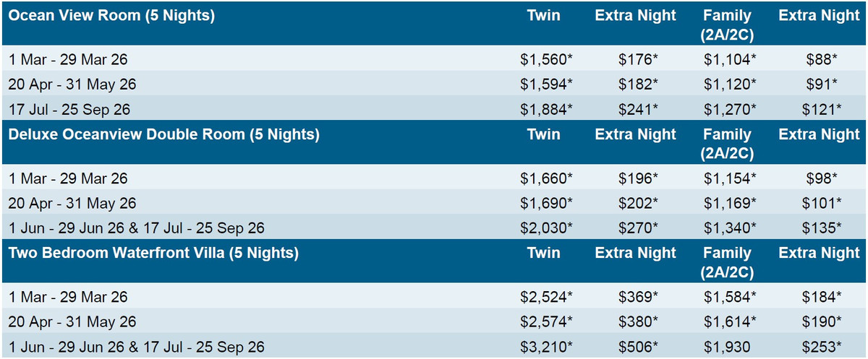Screen dimensions: 868x359
Task: Click the $1,614* villa family price
Action: tap(729, 322)
